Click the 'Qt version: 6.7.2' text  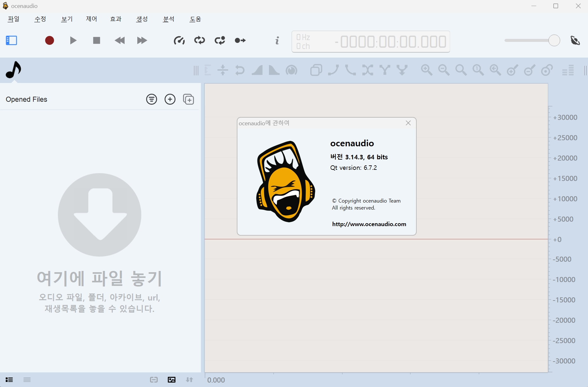(353, 168)
